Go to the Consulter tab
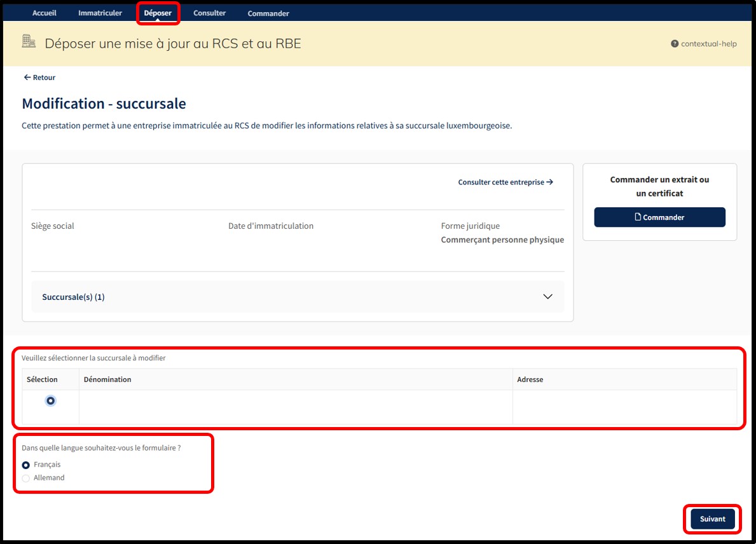Screen dimensions: 756x544 coord(209,13)
